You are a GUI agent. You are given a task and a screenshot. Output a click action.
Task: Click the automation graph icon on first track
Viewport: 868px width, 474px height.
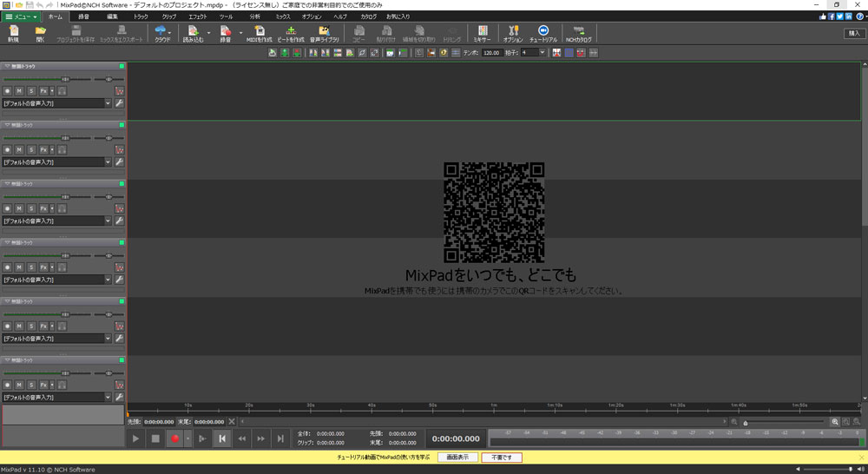tap(119, 91)
